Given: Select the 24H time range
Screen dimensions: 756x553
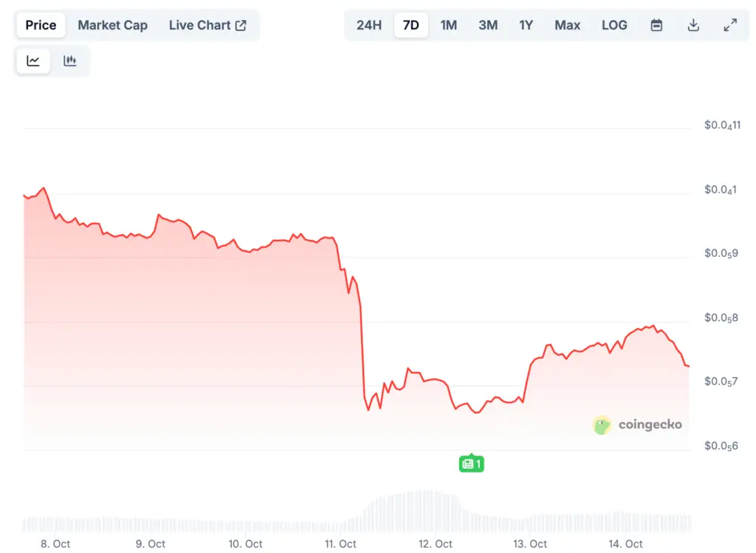Looking at the screenshot, I should [x=369, y=25].
